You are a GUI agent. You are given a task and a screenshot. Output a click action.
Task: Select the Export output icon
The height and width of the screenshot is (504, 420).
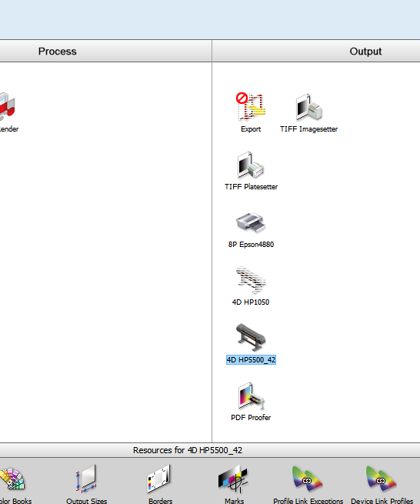click(251, 107)
